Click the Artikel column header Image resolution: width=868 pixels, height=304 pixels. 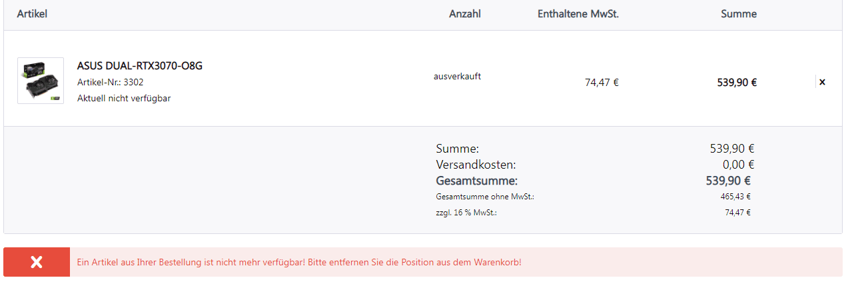(x=32, y=13)
